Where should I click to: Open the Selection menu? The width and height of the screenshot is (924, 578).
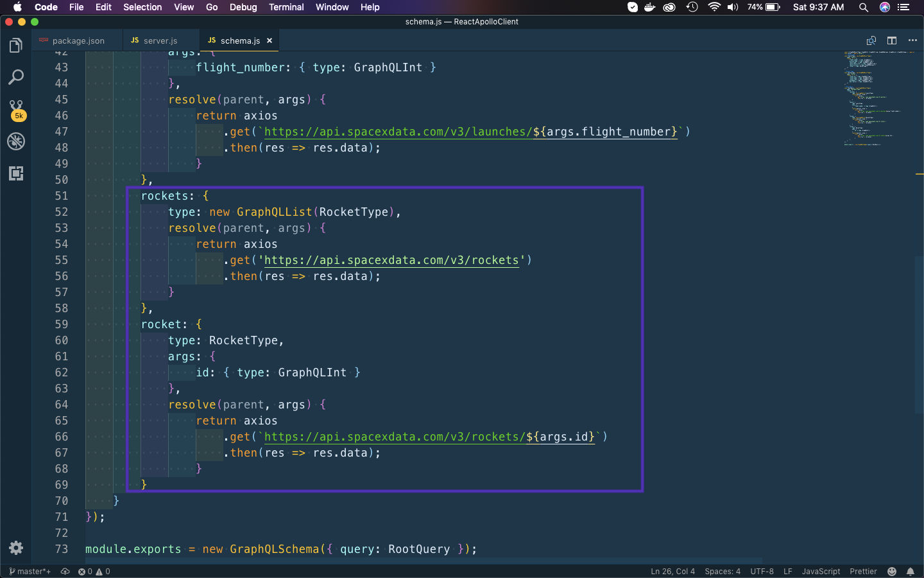142,7
